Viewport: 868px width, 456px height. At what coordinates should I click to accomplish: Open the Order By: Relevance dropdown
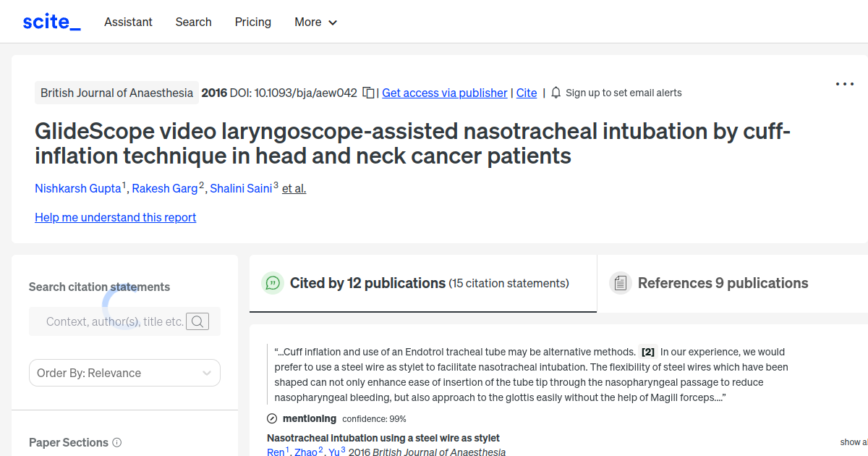click(124, 373)
